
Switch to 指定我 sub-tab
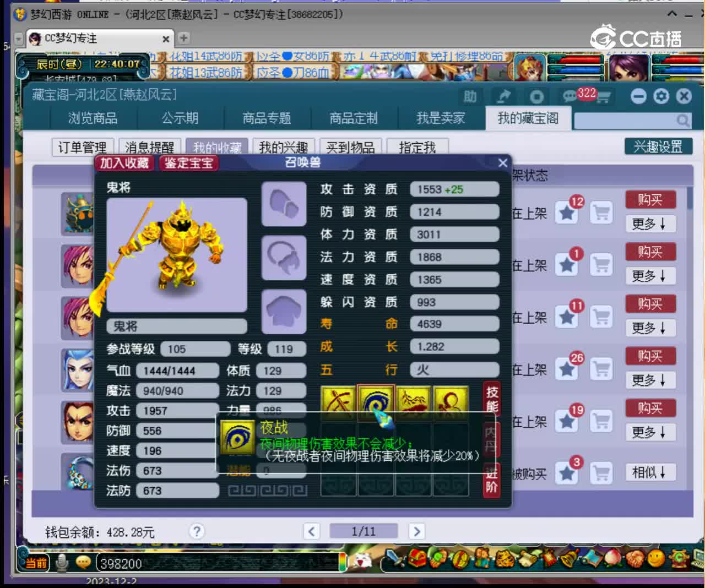coord(417,147)
